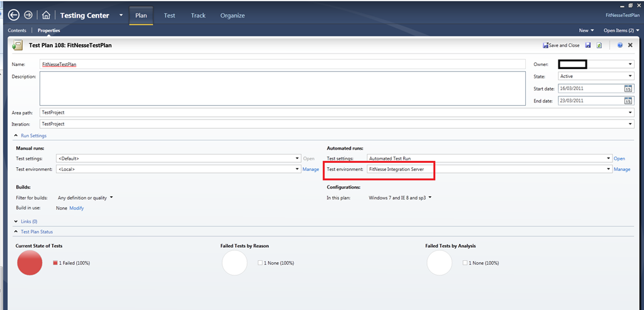Click the red Failed tests pie chart
Viewport: 644px width, 310px height.
[30, 263]
